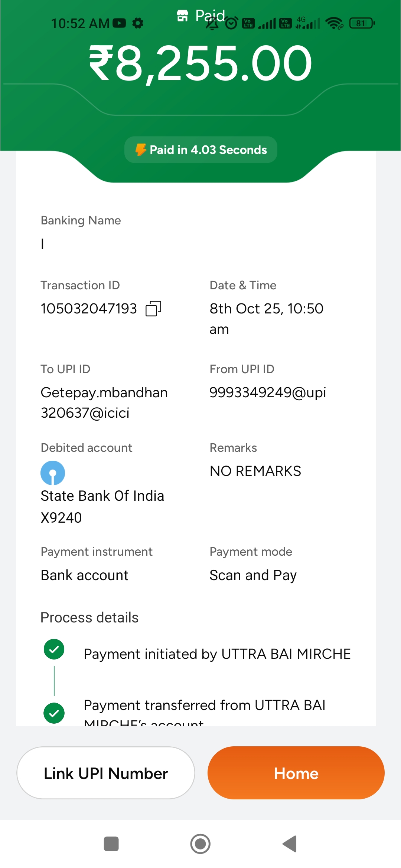401x868 pixels.
Task: Tap the battery indicator showing 81
Action: tap(362, 23)
